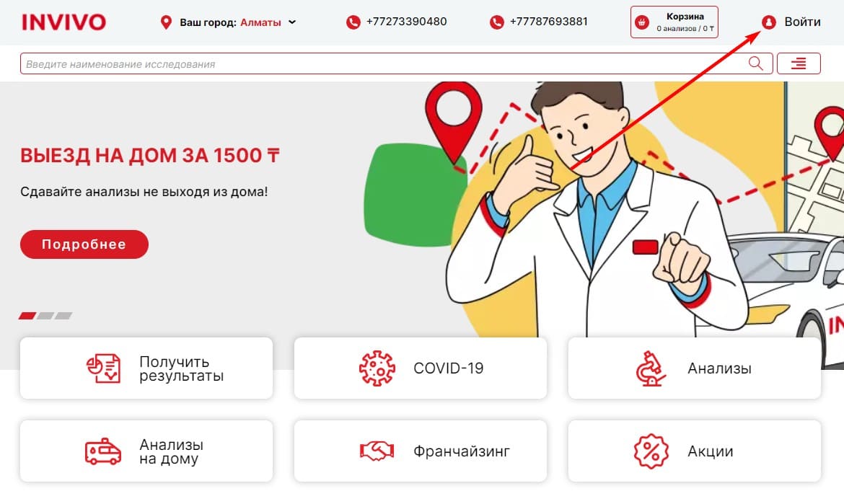
Task: Open the hamburger menu button
Action: 799,63
